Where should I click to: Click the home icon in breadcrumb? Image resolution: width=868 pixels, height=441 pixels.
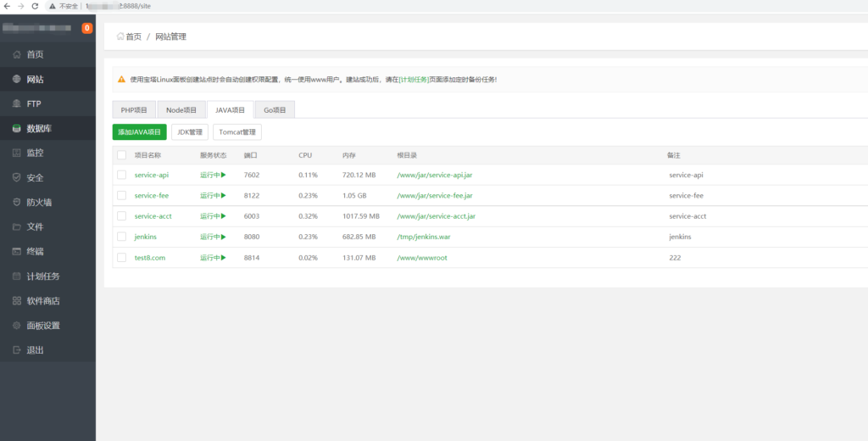coord(120,36)
